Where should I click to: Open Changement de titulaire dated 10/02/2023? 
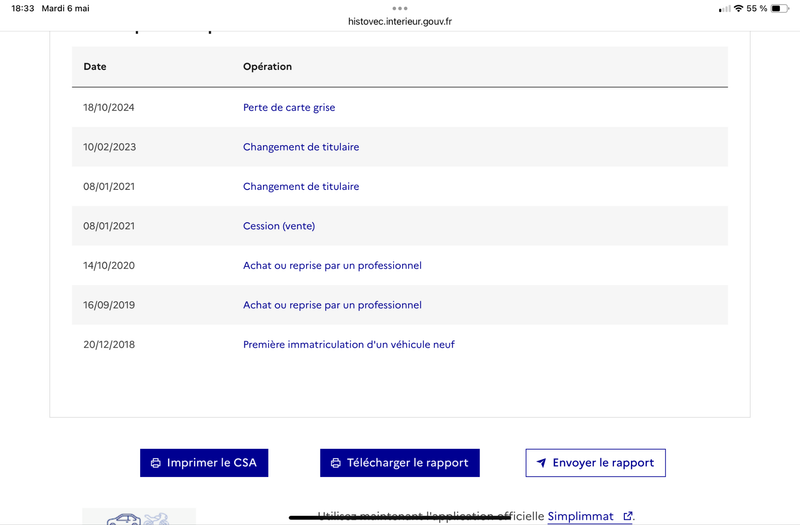click(301, 147)
